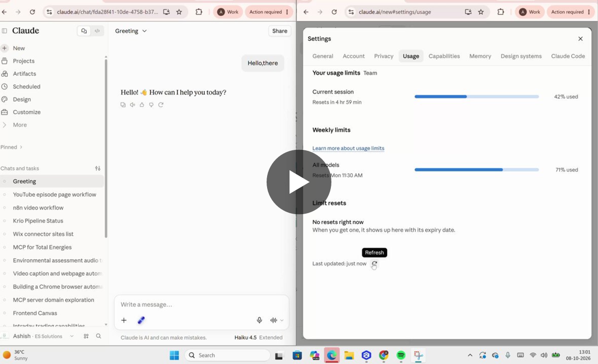Expand the Pinned section
The image size is (598, 364).
[11, 147]
